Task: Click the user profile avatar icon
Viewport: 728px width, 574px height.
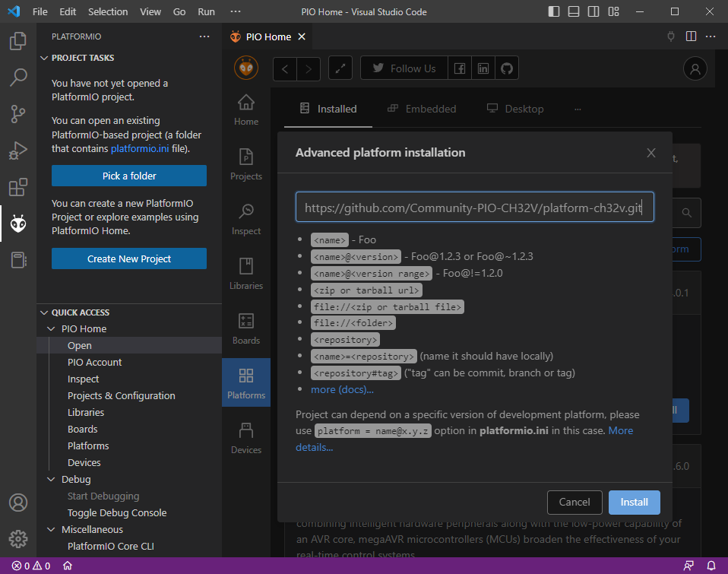Action: (x=695, y=68)
